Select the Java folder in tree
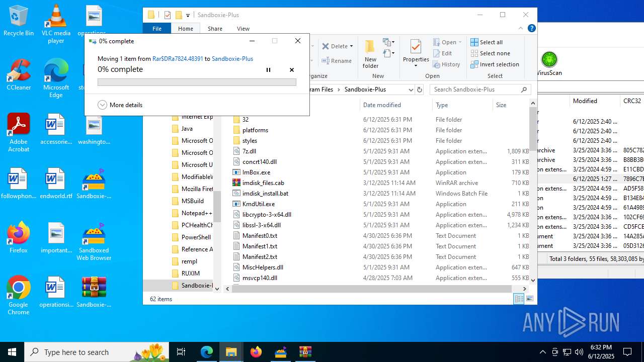The width and height of the screenshot is (644, 362). (x=187, y=129)
